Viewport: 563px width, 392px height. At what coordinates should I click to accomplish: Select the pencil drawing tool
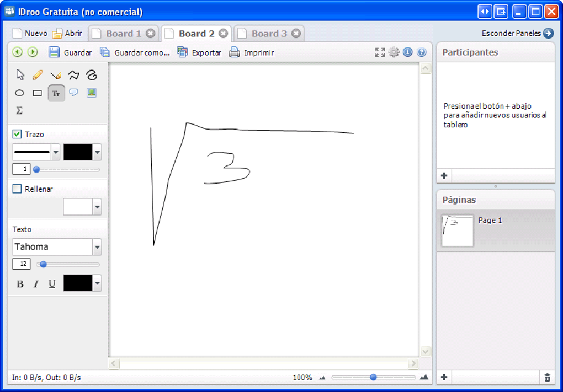click(38, 75)
